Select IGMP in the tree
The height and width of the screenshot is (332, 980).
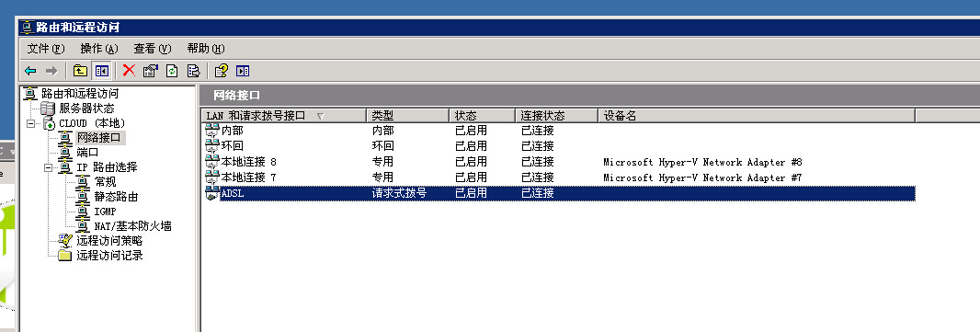[105, 212]
